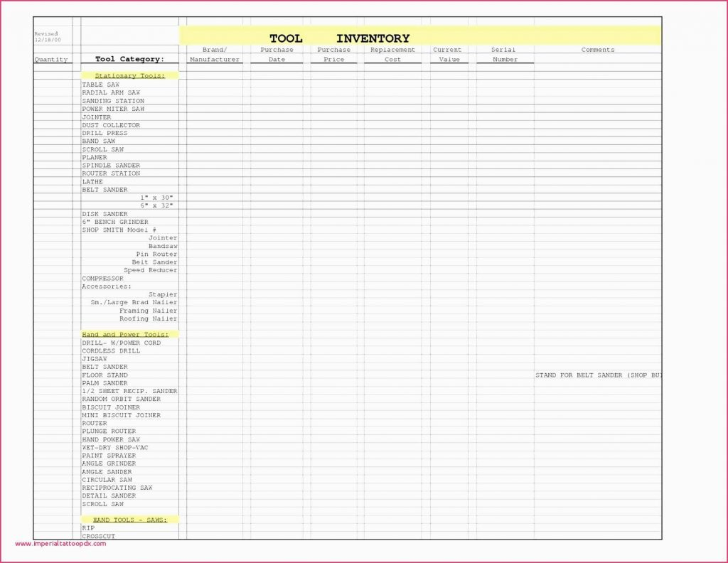
Task: Click the PAINT SPRAYER cell
Action: [x=109, y=456]
